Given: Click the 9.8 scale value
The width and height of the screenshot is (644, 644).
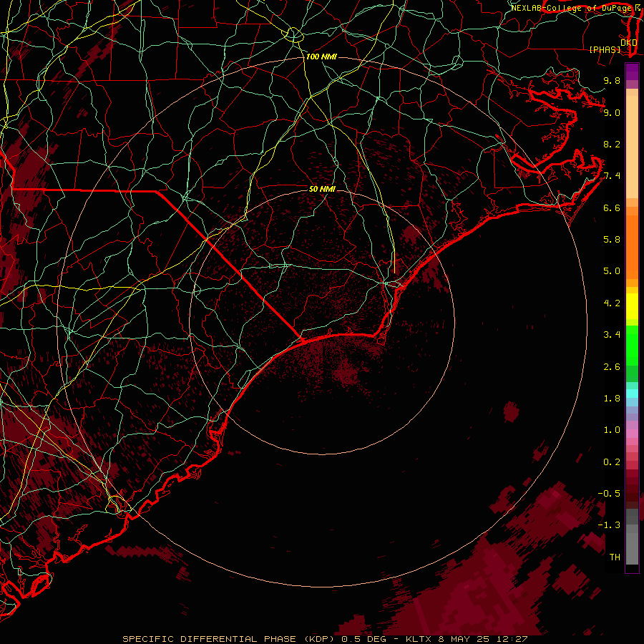Looking at the screenshot, I should [612, 80].
